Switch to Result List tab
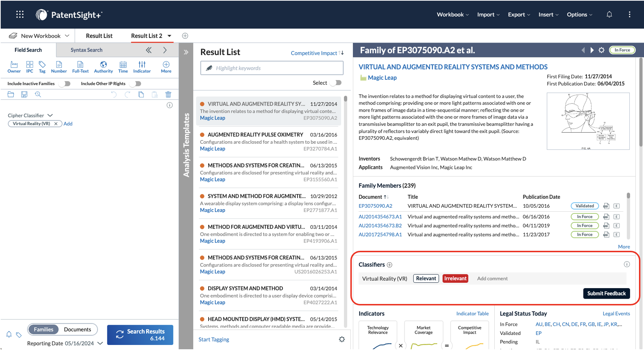The height and width of the screenshot is (355, 644). 99,36
